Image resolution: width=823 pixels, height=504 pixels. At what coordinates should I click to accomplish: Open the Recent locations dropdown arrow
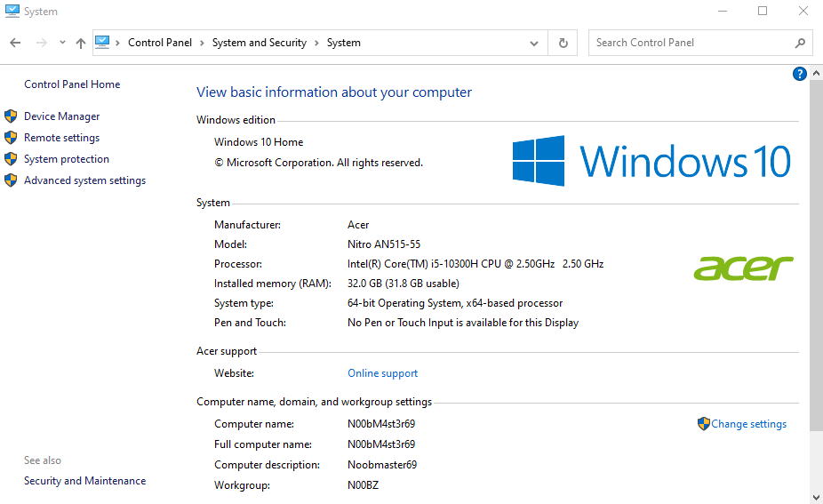(62, 43)
